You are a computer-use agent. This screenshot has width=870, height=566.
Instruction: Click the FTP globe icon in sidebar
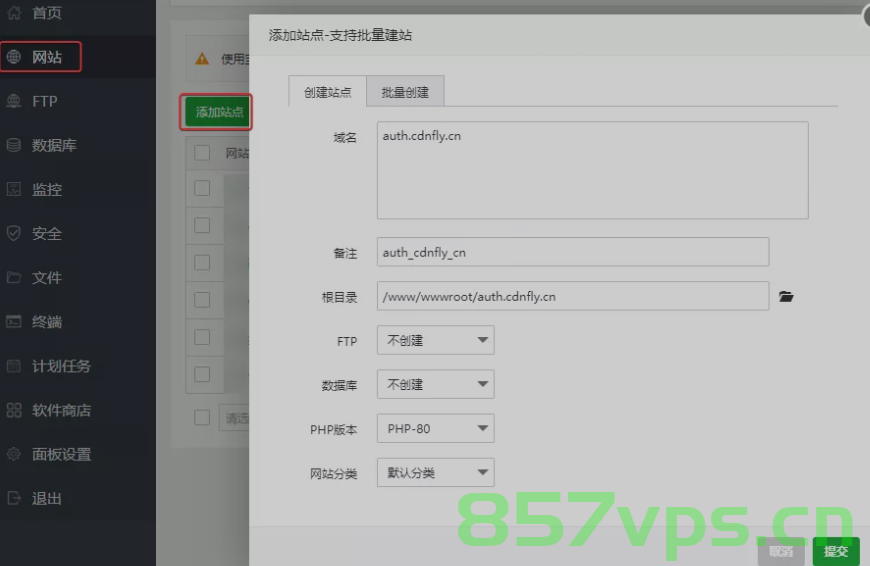point(14,101)
